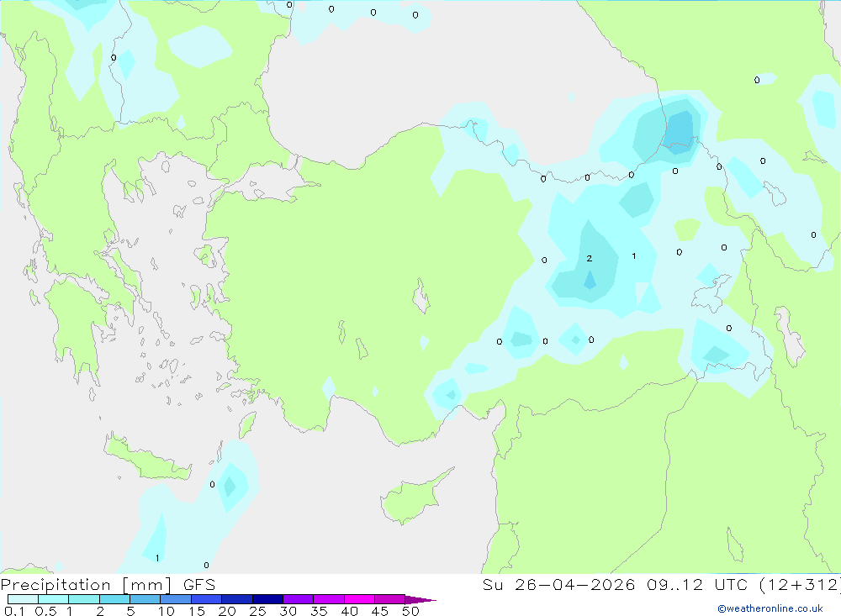Click the legend scale label '0.1'
This screenshot has height=616, width=841.
pos(14,611)
